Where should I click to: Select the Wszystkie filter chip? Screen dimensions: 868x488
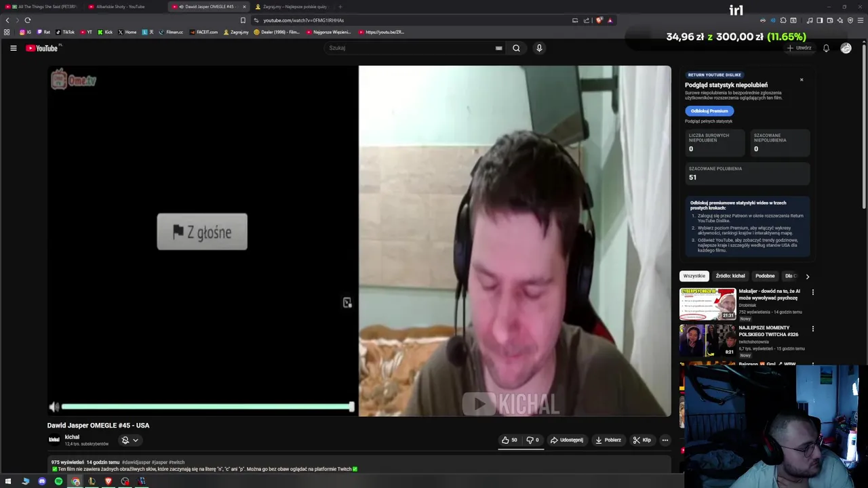coord(694,276)
